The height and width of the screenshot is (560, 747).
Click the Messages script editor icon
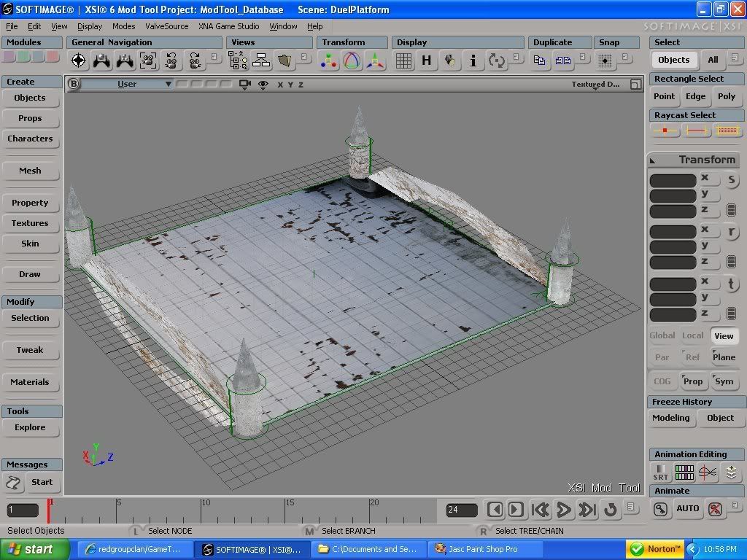click(13, 483)
